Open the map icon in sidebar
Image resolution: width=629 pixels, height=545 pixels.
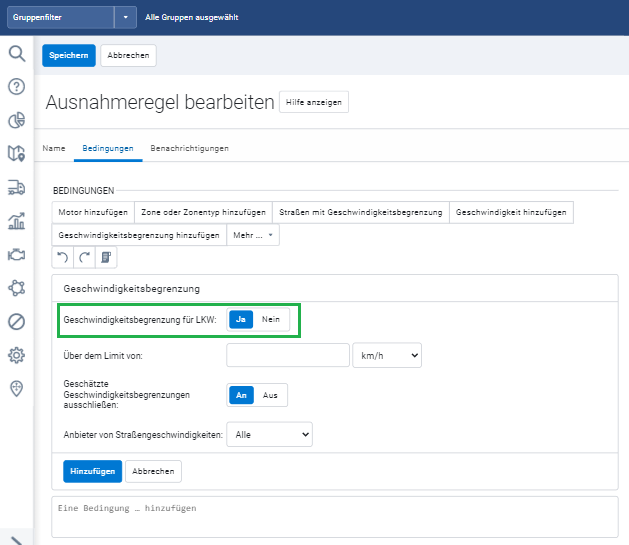coord(16,153)
